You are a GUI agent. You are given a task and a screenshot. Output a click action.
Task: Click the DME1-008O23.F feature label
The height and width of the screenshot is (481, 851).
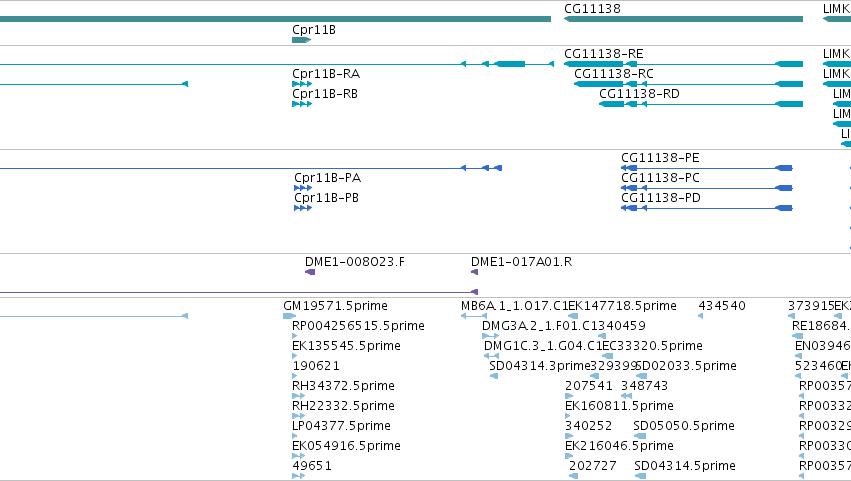coord(355,262)
